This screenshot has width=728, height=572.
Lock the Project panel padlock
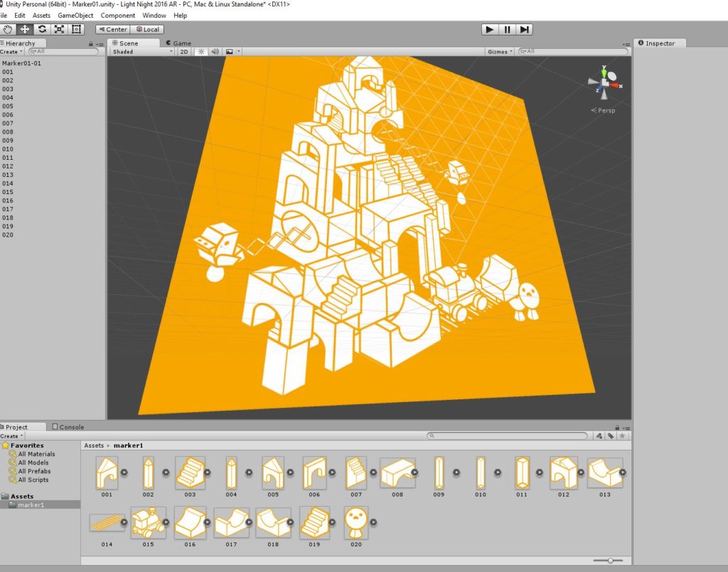click(x=617, y=427)
